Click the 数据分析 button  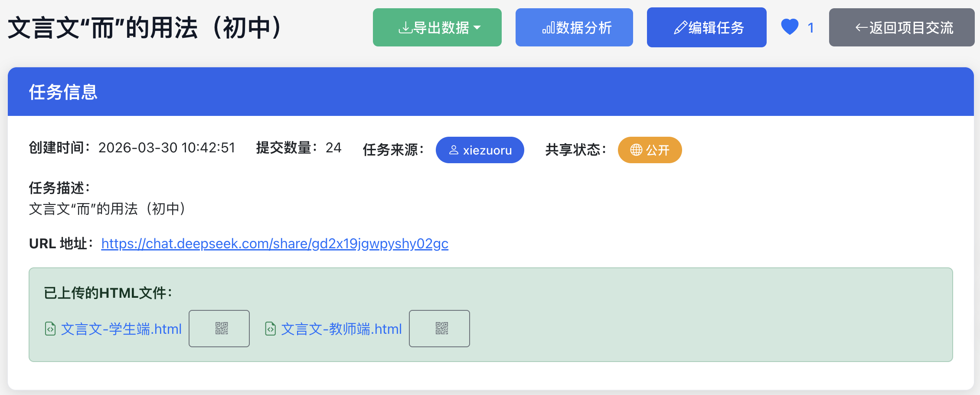(x=574, y=27)
